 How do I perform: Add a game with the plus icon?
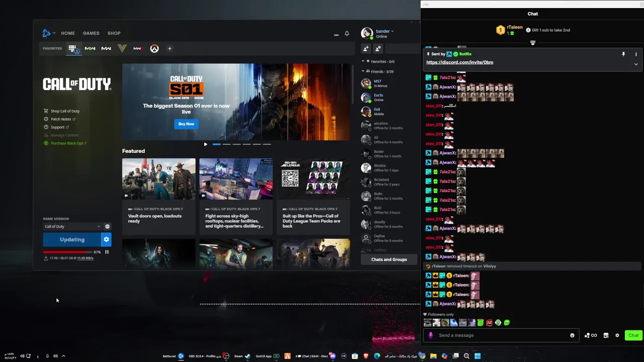(x=170, y=49)
